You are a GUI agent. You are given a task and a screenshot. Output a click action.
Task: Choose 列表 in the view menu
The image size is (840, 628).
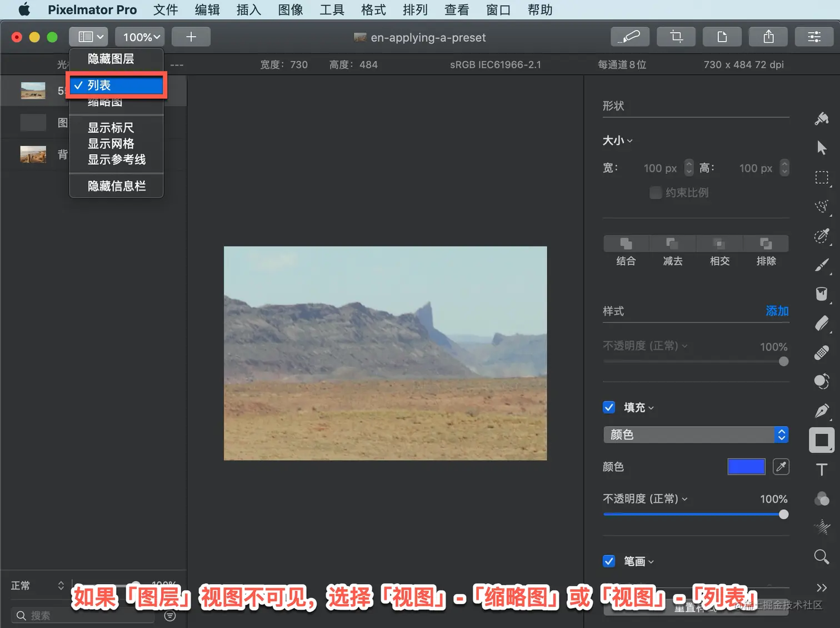pos(117,86)
